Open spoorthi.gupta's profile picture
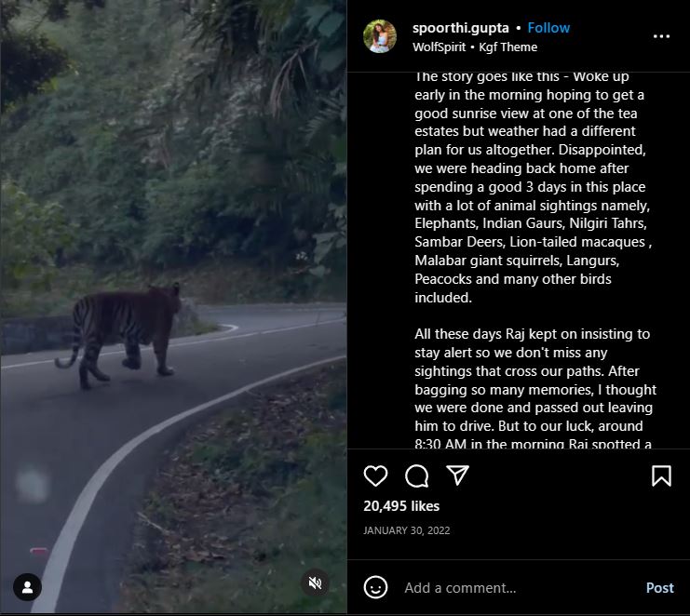This screenshot has height=616, width=690. [381, 36]
